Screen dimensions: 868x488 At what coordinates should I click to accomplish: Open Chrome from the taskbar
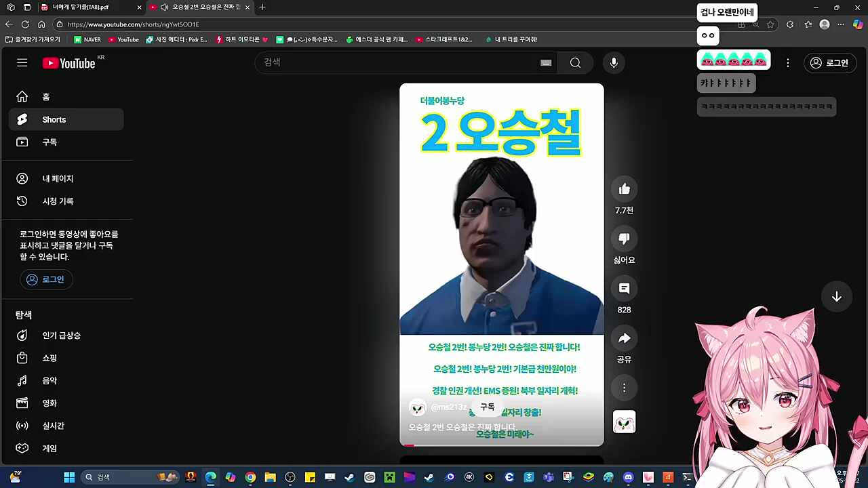250,477
